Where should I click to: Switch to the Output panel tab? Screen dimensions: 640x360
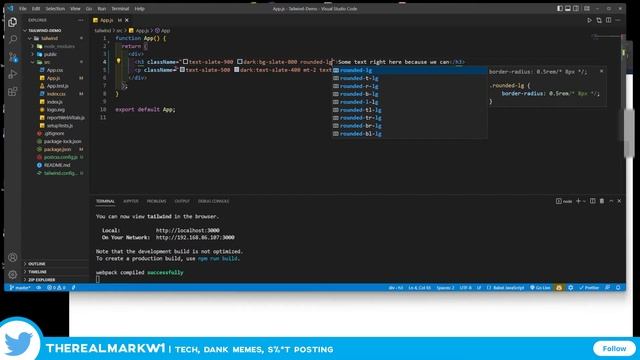(182, 201)
